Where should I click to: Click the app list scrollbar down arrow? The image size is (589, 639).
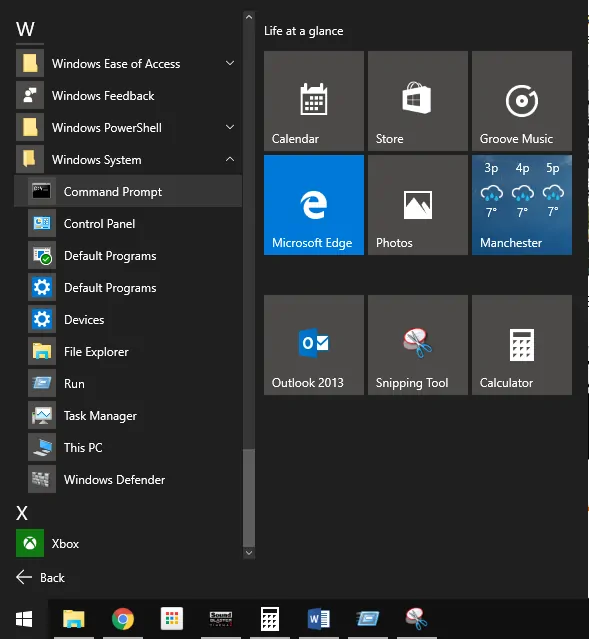[249, 553]
